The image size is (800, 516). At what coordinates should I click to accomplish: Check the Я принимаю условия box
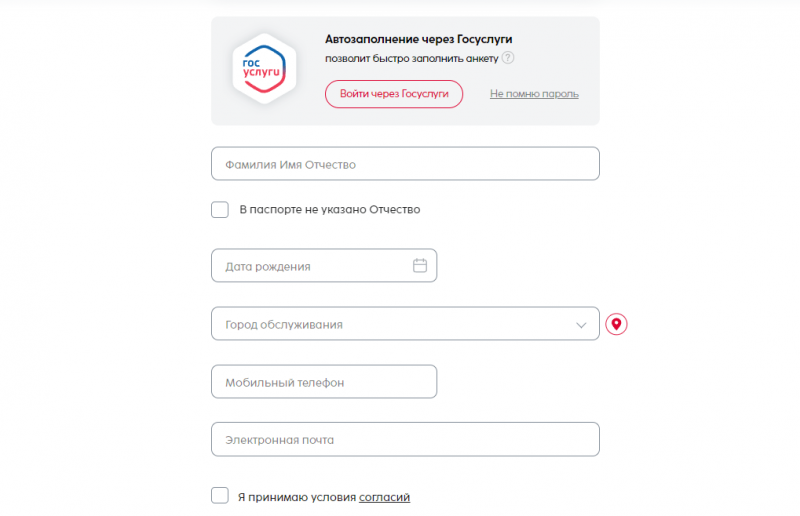(x=220, y=496)
